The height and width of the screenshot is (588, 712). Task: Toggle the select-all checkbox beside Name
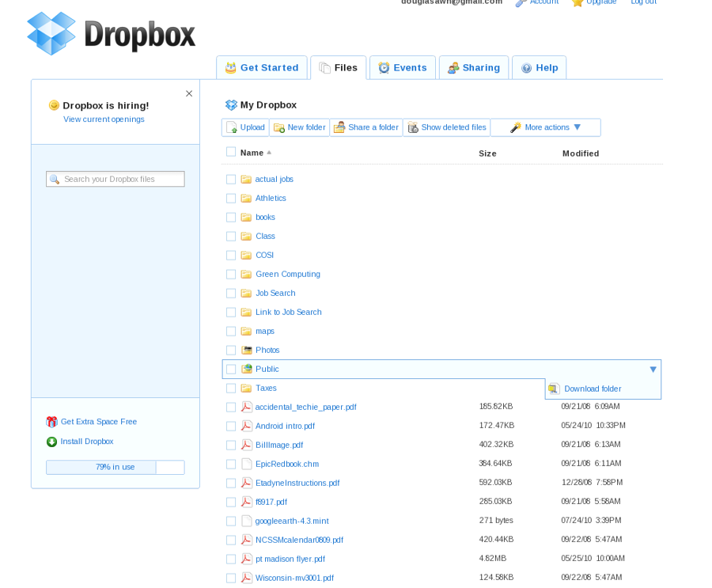click(231, 152)
